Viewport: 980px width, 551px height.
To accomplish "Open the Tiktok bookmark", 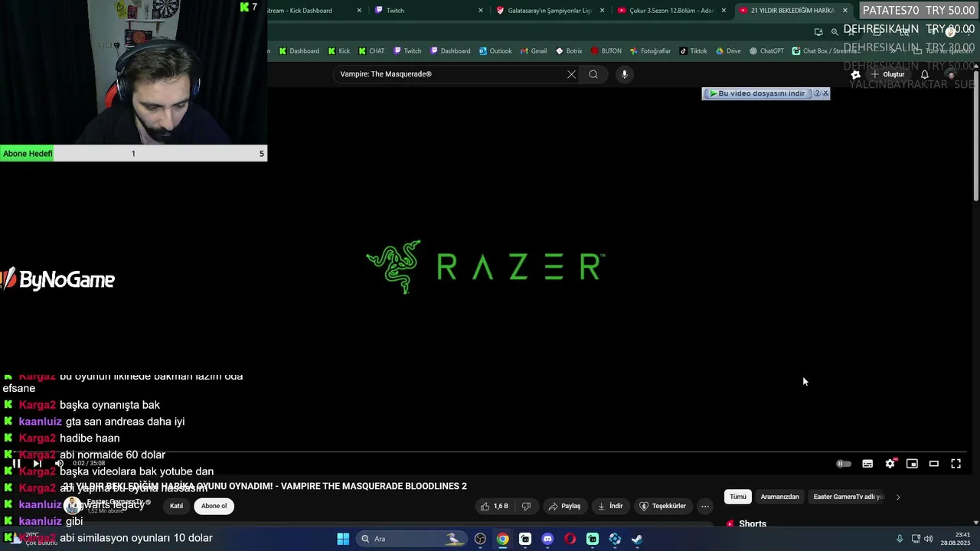I will click(x=694, y=51).
